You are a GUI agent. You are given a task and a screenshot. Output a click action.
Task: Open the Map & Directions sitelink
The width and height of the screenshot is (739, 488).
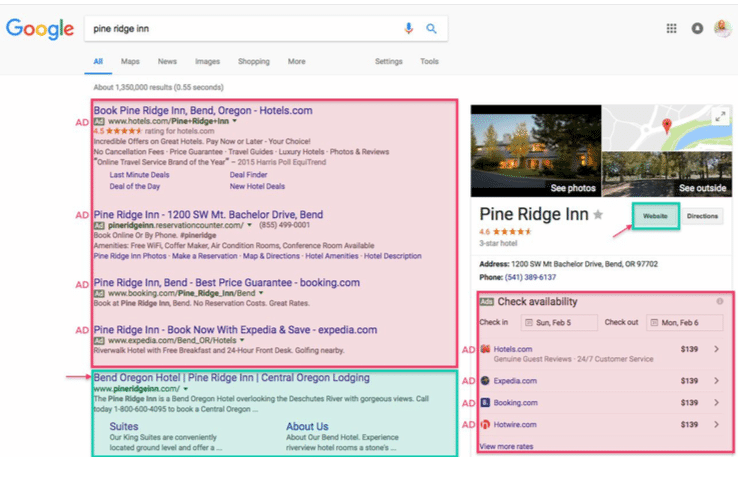click(271, 256)
